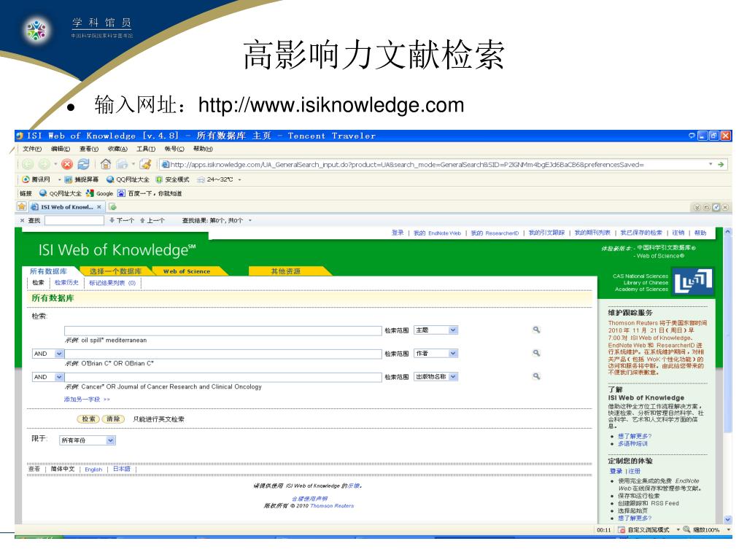This screenshot has height=560, width=747.
Task: Click the star favorites icon beside the tabs
Action: point(21,206)
